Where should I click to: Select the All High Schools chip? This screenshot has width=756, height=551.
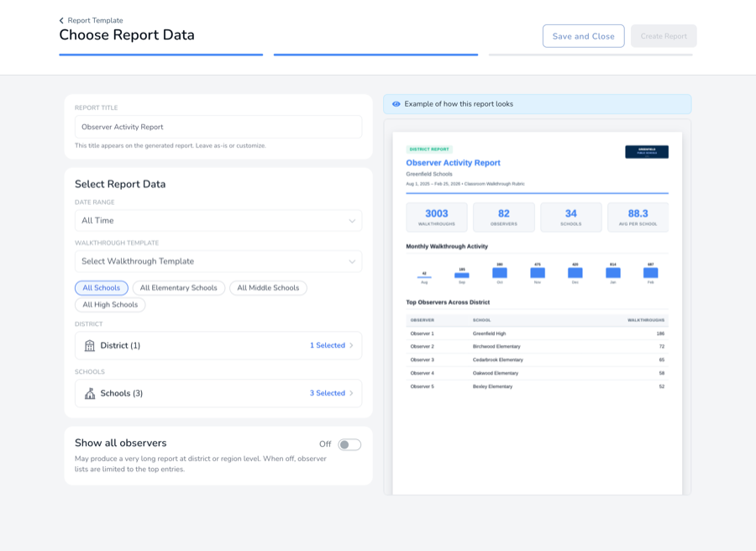click(x=110, y=305)
